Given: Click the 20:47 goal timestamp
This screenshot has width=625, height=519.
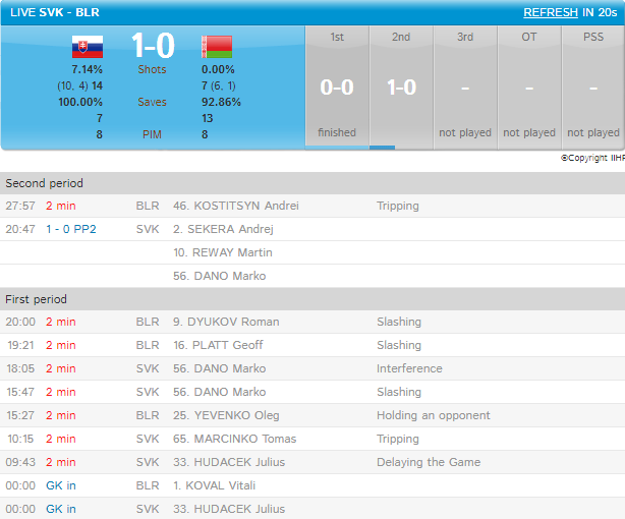Looking at the screenshot, I should 20,229.
